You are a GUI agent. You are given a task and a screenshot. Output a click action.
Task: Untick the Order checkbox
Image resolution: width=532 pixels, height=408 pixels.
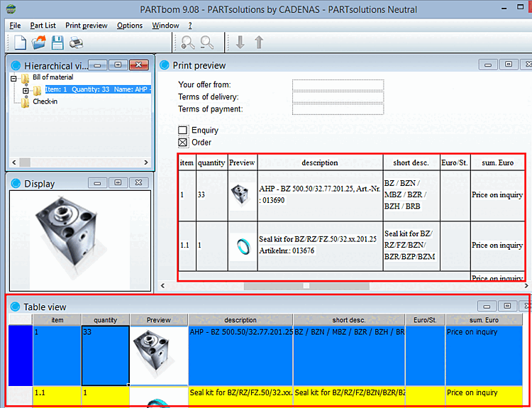click(182, 142)
